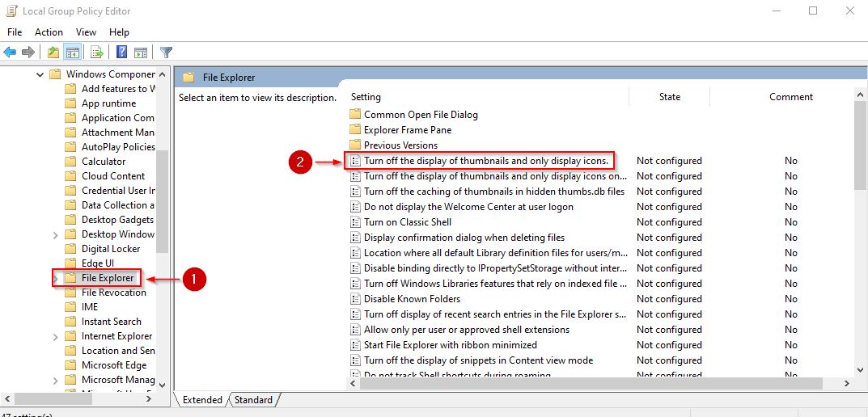Click the folder icon next to Edge UI

coord(70,263)
